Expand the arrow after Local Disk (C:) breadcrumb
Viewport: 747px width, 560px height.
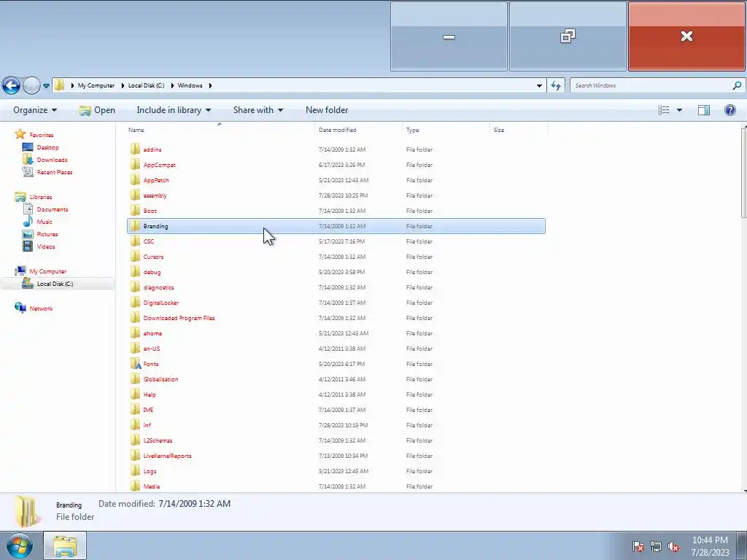172,86
